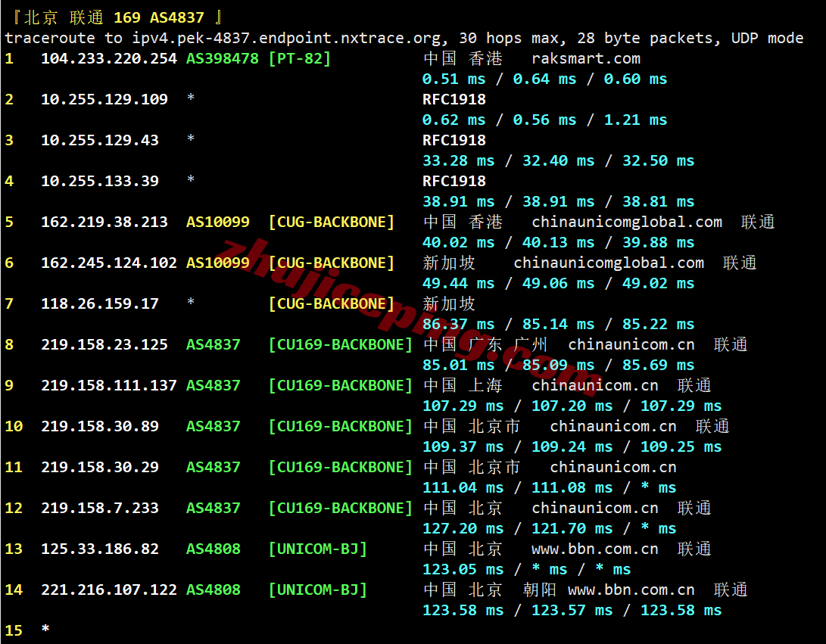This screenshot has height=644, width=826.
Task: Select IP 219.158.23.125
Action: click(104, 345)
